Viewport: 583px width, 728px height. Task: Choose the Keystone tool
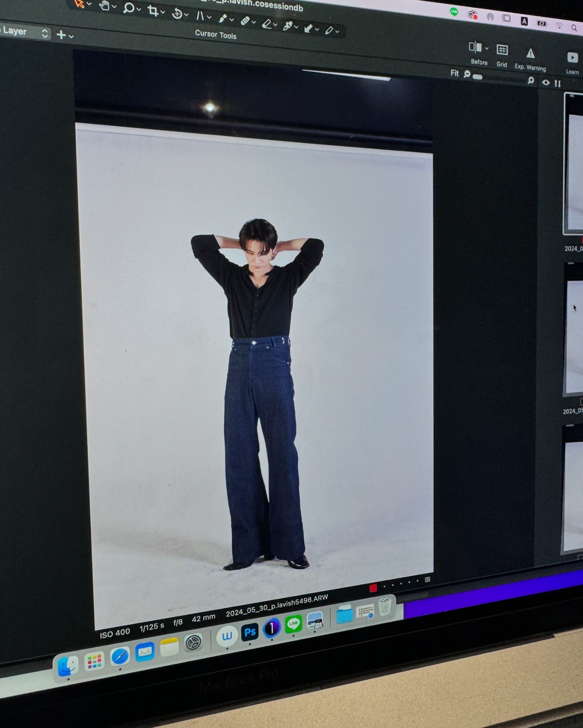point(200,16)
